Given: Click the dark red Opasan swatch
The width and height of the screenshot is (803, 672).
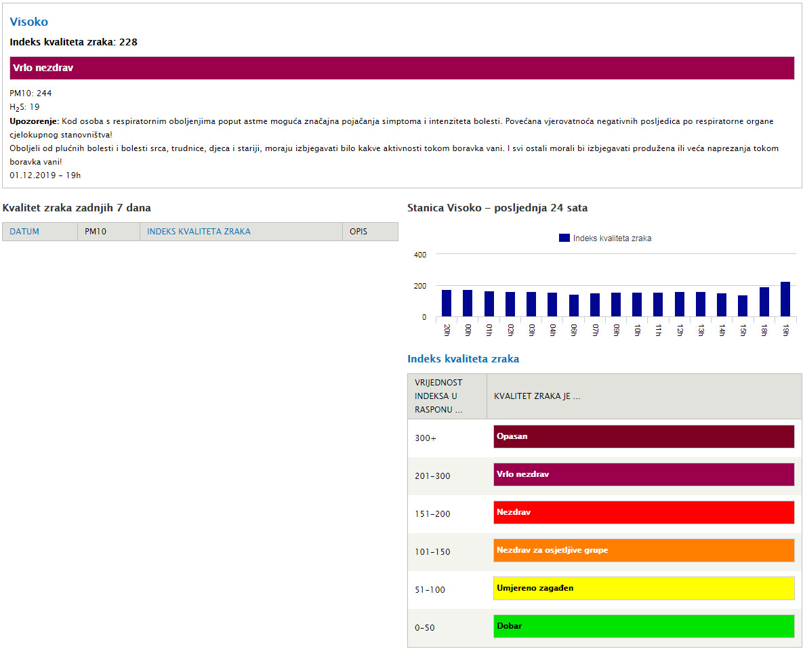Looking at the screenshot, I should 643,437.
